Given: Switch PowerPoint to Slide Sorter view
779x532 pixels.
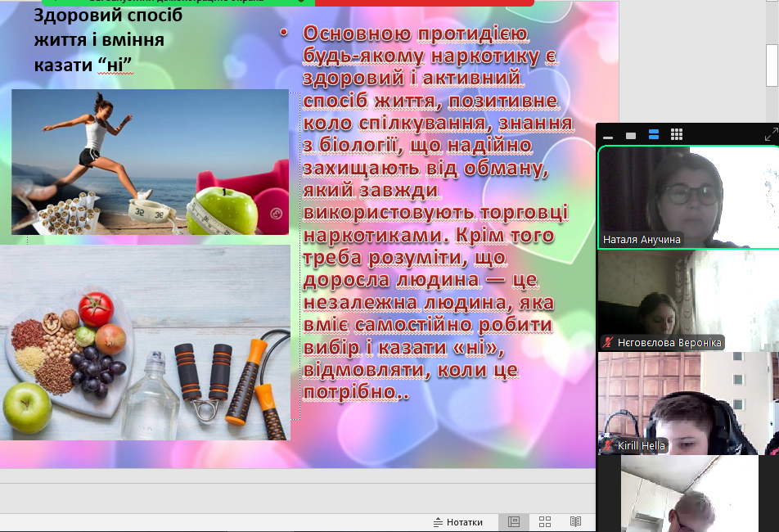Looking at the screenshot, I should click(545, 521).
